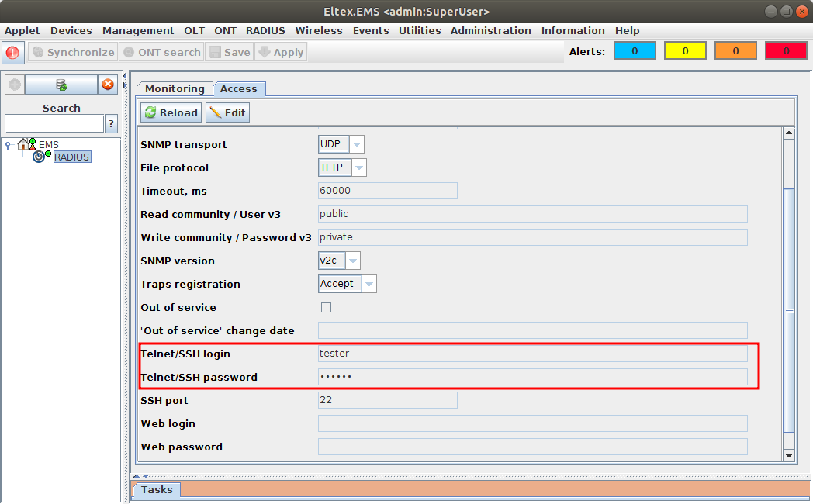Switch to the Monitoring tab
This screenshot has height=504, width=813.
(175, 88)
